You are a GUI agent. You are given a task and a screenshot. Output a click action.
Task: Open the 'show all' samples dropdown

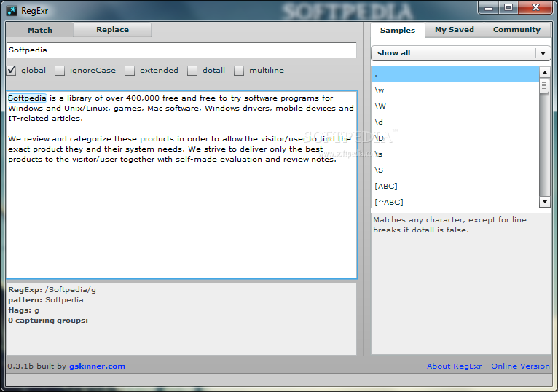[461, 53]
